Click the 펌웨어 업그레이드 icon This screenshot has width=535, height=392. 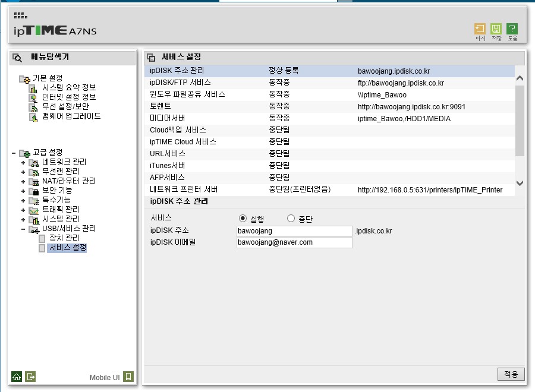(x=33, y=117)
